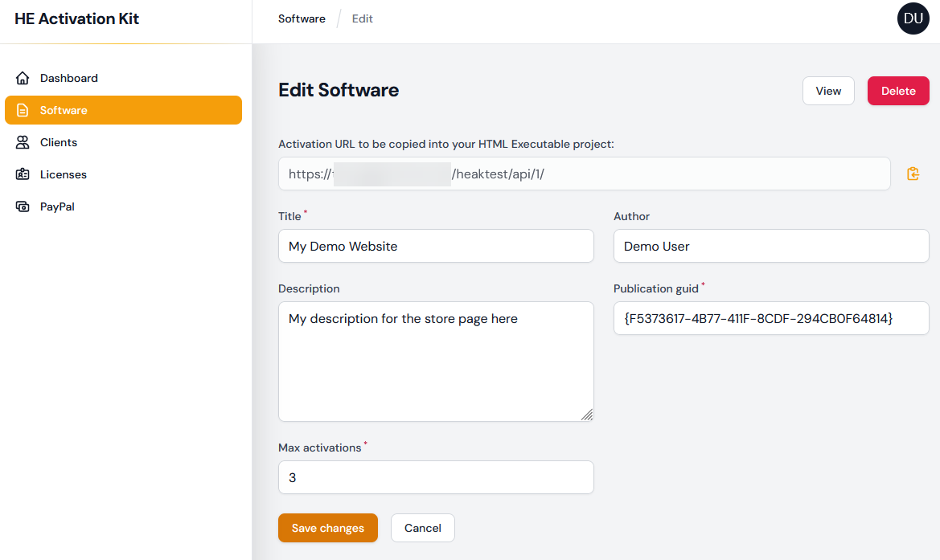
Task: Go to the Licenses menu item
Action: 64,174
